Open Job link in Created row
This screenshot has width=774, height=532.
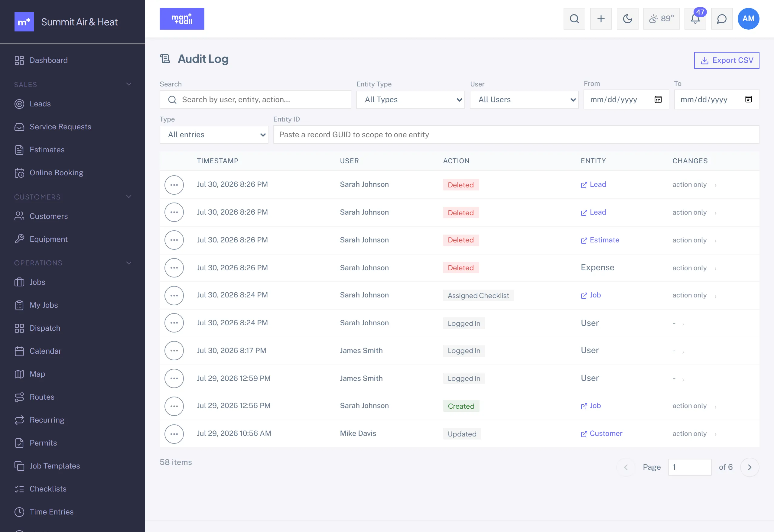(591, 406)
